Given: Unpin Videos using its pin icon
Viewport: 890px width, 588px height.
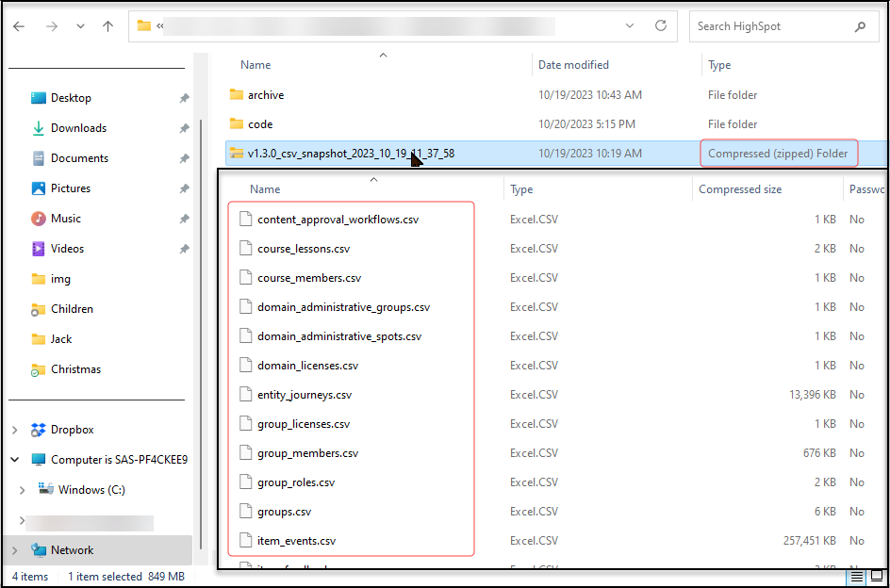Looking at the screenshot, I should pos(184,249).
